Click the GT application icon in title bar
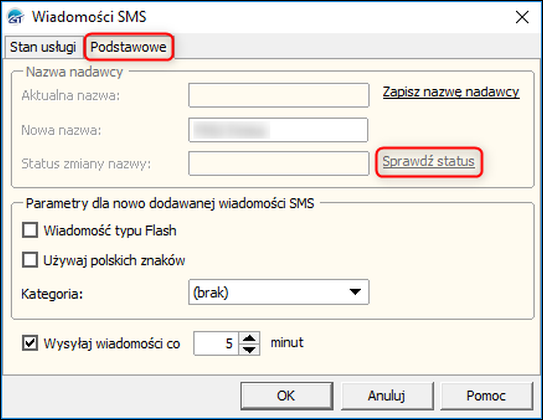 pos(16,17)
